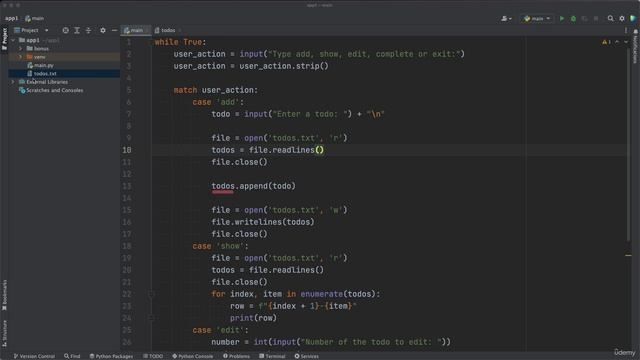
Task: Open Python Console tool window
Action: (193, 356)
